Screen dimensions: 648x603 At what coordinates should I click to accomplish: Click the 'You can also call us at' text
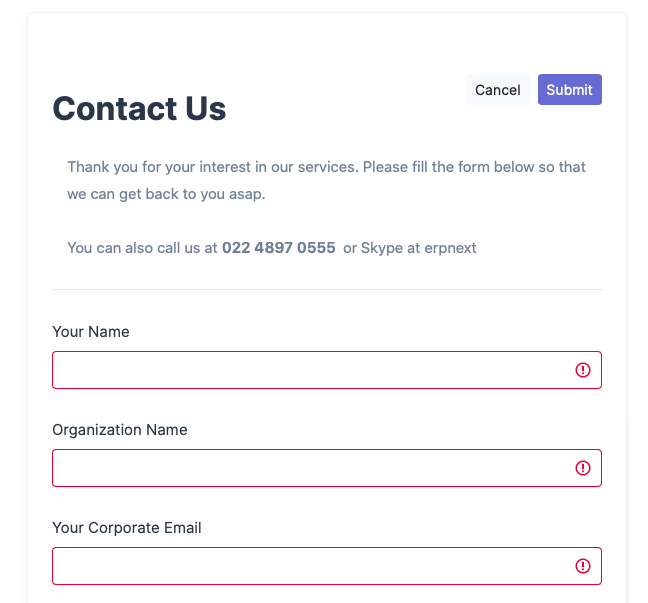click(142, 248)
